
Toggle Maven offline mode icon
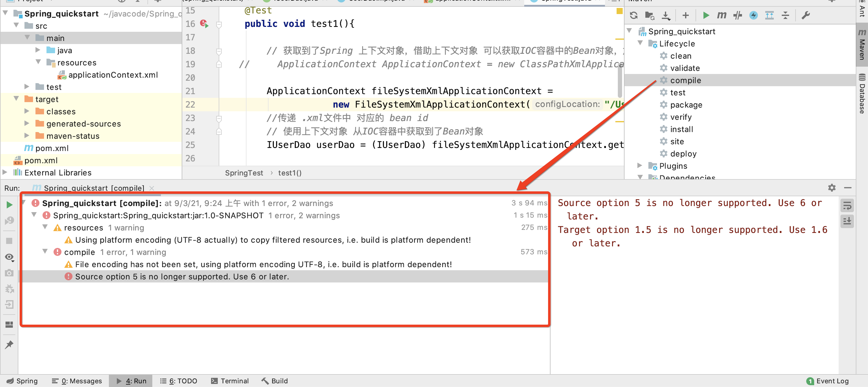[x=738, y=15]
